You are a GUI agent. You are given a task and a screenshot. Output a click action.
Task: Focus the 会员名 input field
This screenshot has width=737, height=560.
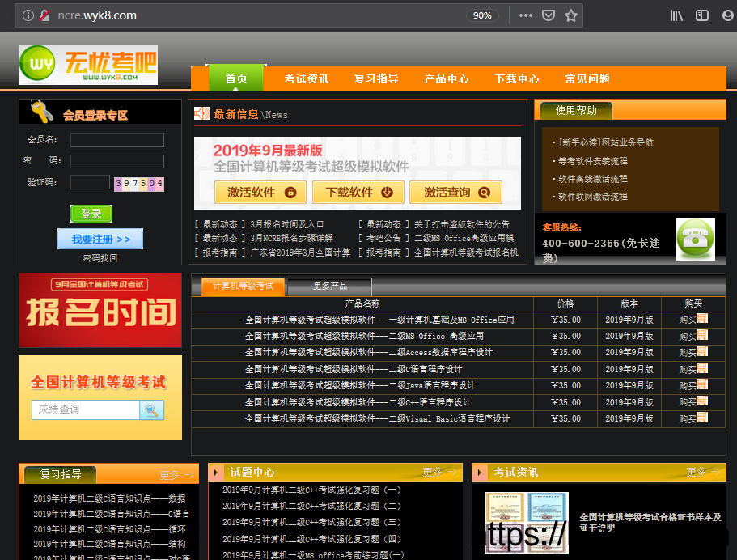(117, 140)
